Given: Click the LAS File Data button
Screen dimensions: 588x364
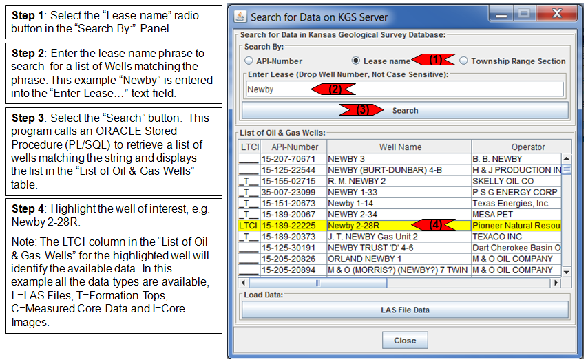Looking at the screenshot, I should point(405,310).
